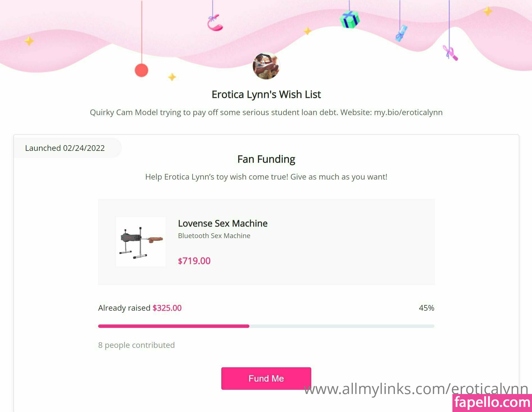The height and width of the screenshot is (412, 532).
Task: Click the fapello.com watermark badge
Action: pos(492,402)
